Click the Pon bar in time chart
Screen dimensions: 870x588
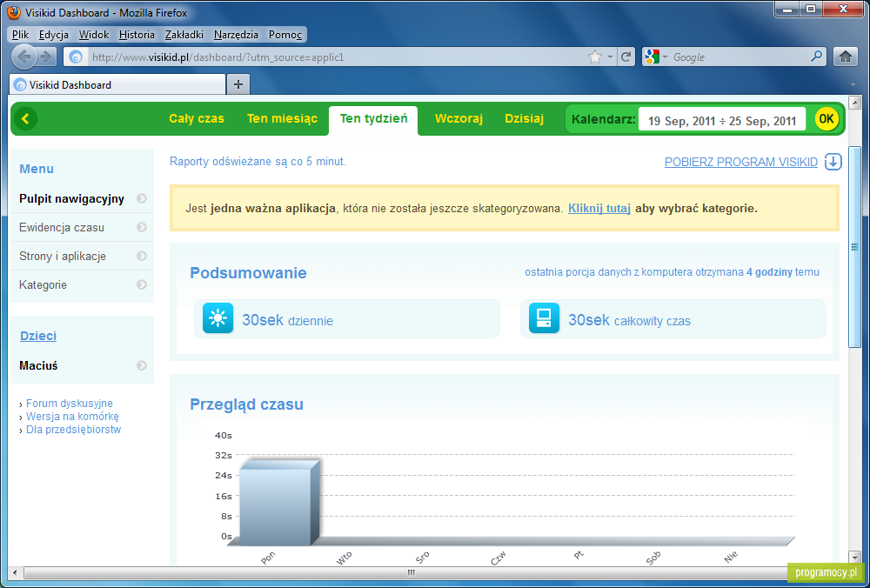pyautogui.click(x=279, y=502)
